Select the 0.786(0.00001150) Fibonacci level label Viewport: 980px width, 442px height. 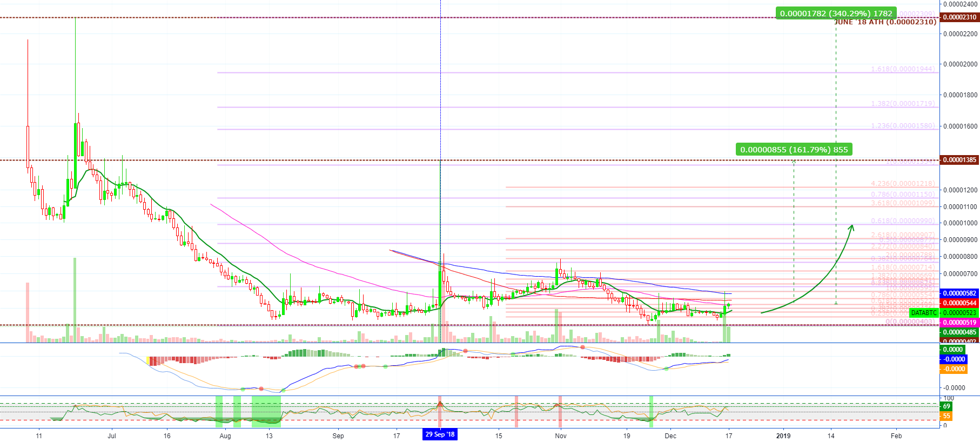tap(903, 194)
